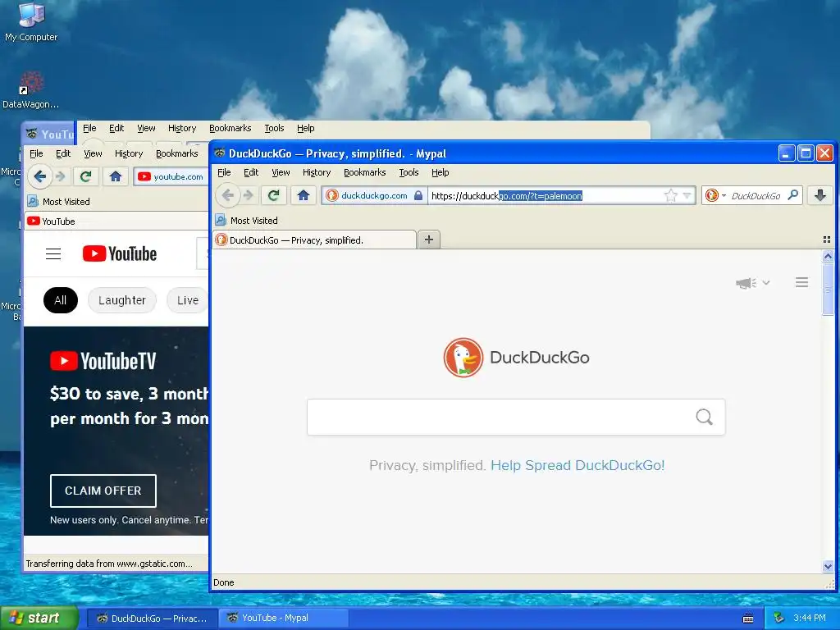The width and height of the screenshot is (840, 630).
Task: Open Most Visited bookmarks in DuckDuckGo window
Action: pyautogui.click(x=246, y=220)
